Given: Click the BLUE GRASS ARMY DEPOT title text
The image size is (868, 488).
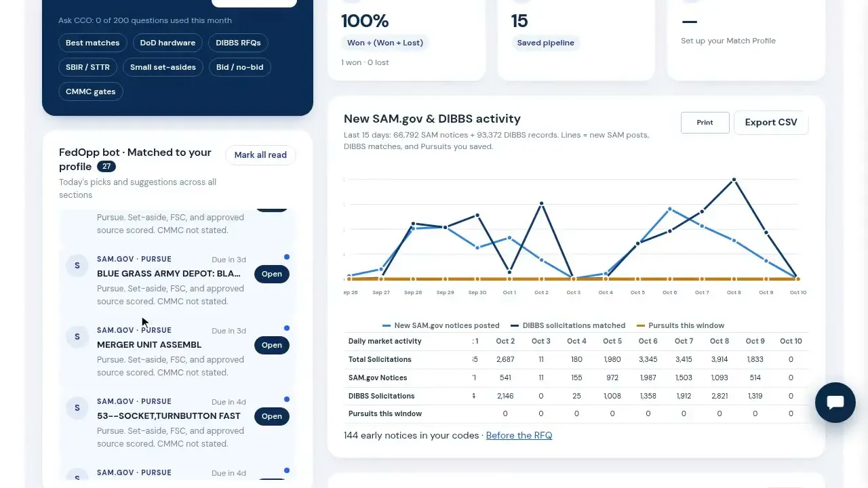Looking at the screenshot, I should 169,274.
